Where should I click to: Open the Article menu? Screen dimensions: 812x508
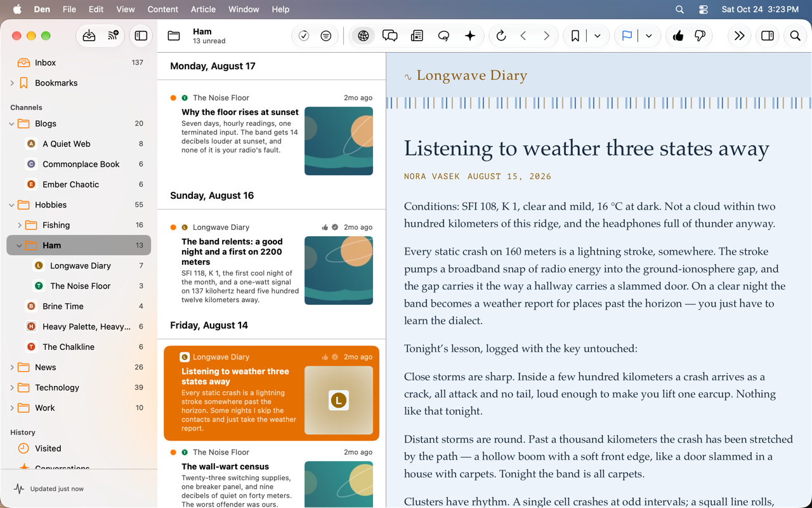[x=203, y=10]
